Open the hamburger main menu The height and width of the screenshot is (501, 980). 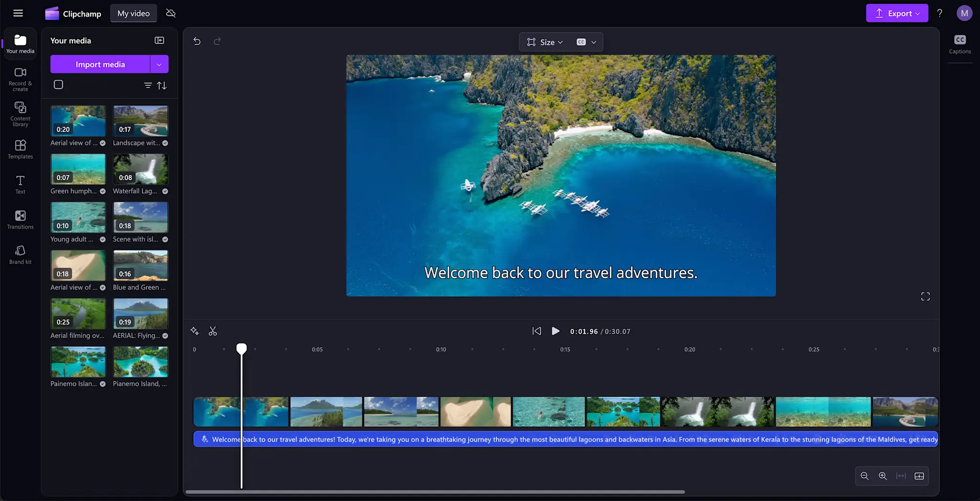18,13
